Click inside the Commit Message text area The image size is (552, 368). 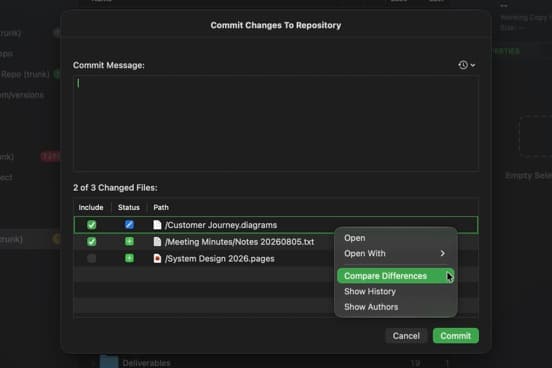point(276,123)
